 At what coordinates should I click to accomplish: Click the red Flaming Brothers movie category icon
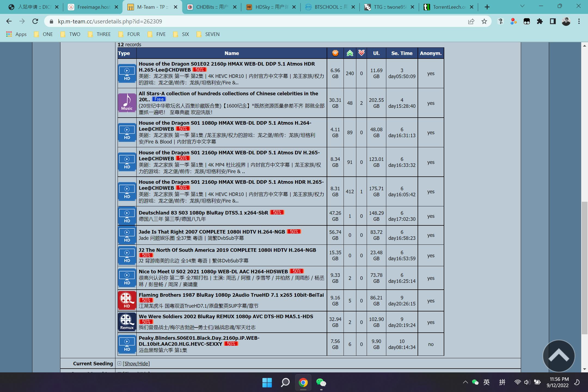coord(127,300)
